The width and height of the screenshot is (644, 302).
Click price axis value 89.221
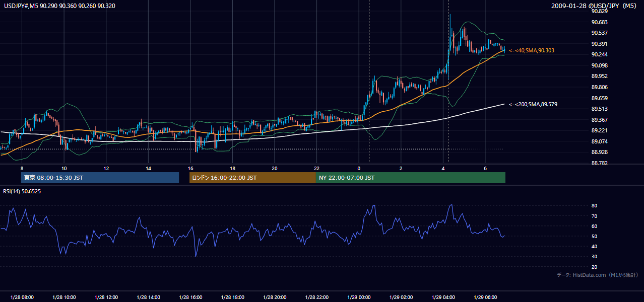tap(600, 131)
